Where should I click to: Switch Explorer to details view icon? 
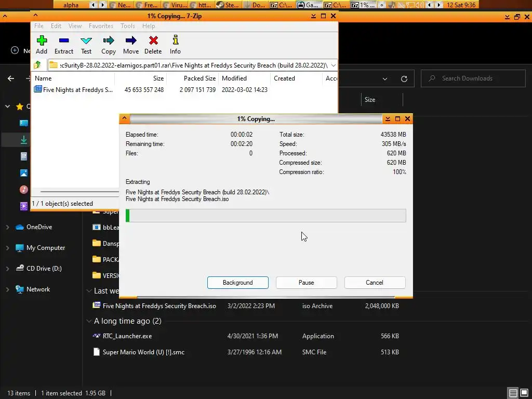(x=513, y=393)
